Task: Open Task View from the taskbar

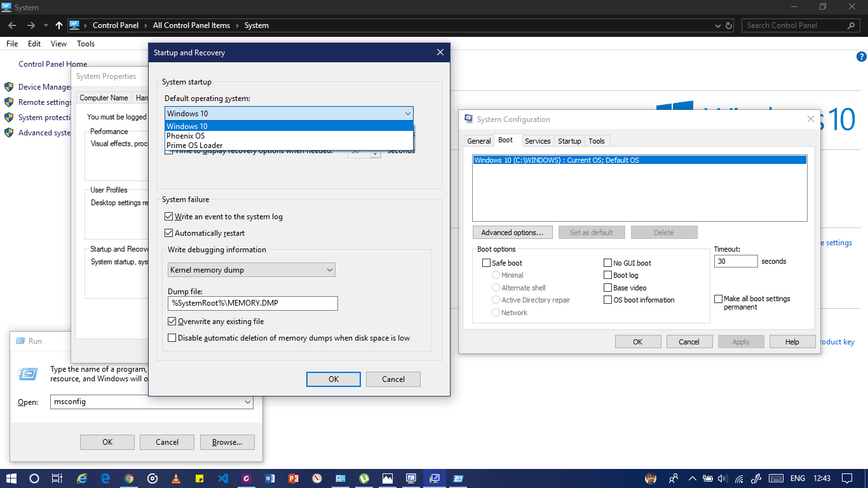Action: pyautogui.click(x=57, y=478)
